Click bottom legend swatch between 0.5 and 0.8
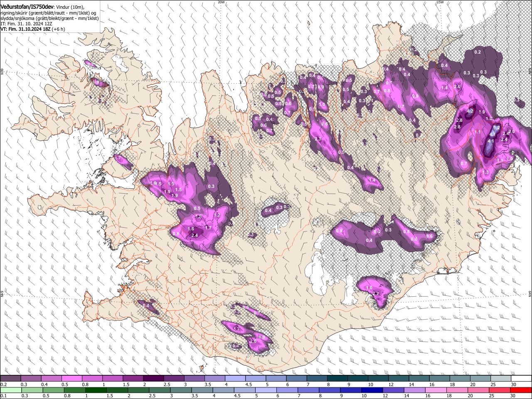Screen dimensions: 532x399 tap(54, 390)
